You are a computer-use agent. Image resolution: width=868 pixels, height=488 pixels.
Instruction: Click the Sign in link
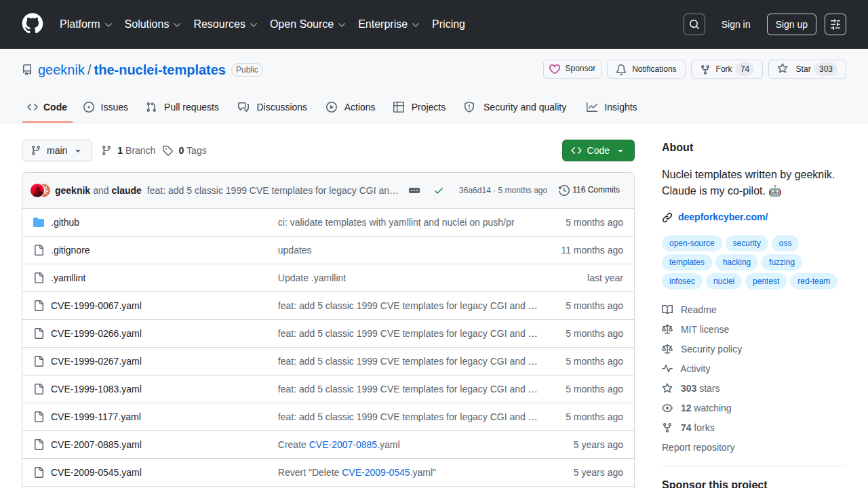[x=736, y=24]
